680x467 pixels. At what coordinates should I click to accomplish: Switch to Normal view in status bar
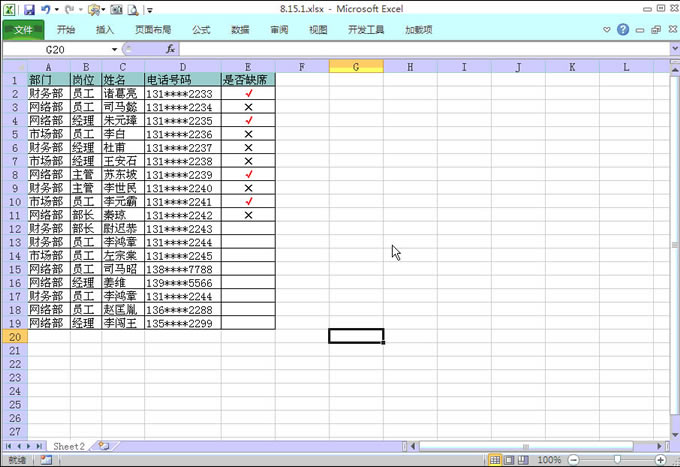(x=494, y=460)
